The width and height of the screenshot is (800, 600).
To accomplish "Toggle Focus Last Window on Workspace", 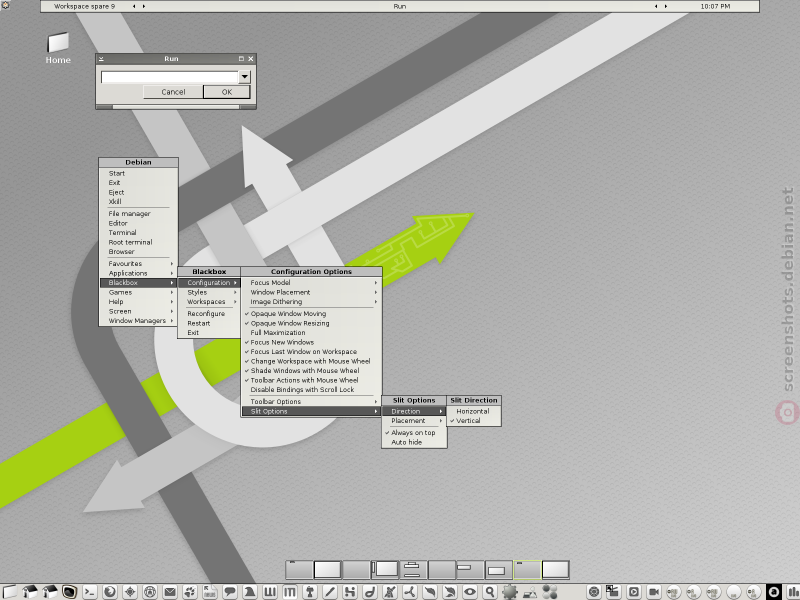I will (311, 352).
